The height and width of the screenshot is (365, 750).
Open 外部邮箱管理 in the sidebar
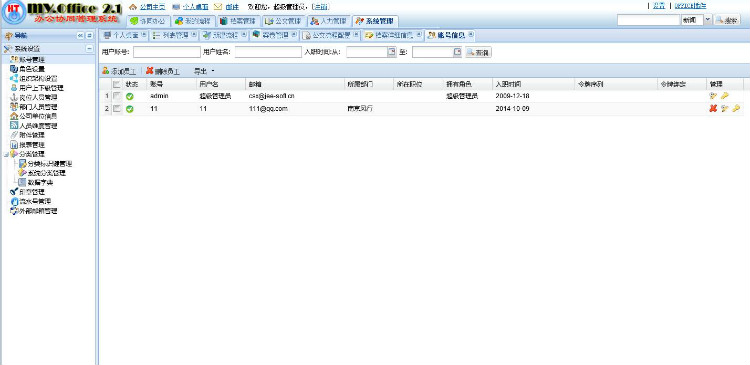(38, 210)
